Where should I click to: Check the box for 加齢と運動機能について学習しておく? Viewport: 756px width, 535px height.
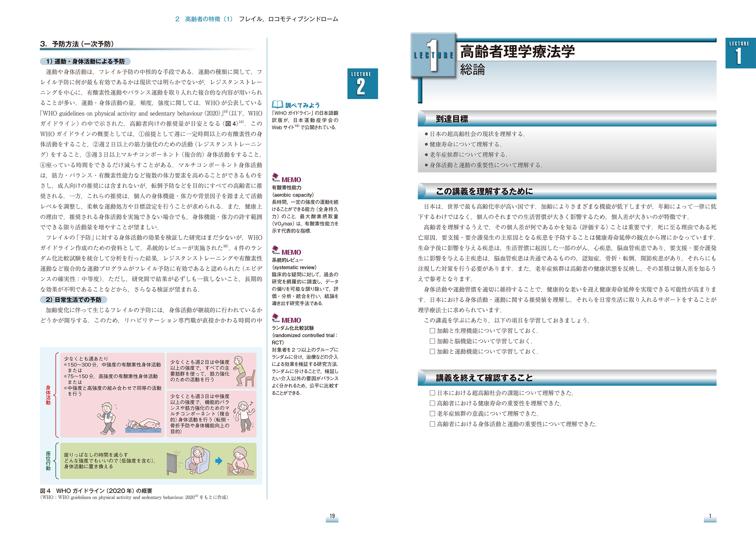coord(432,352)
